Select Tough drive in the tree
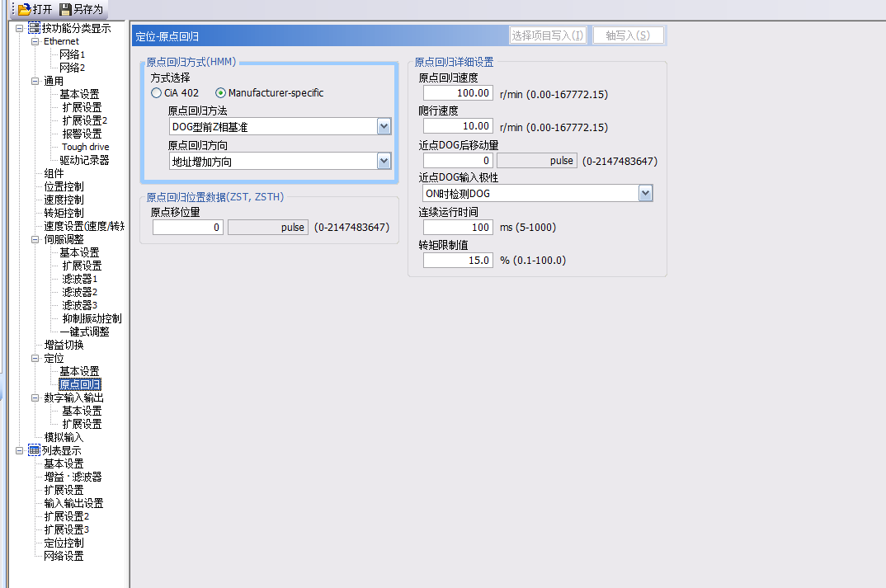Screen dimensions: 886x588 point(85,147)
